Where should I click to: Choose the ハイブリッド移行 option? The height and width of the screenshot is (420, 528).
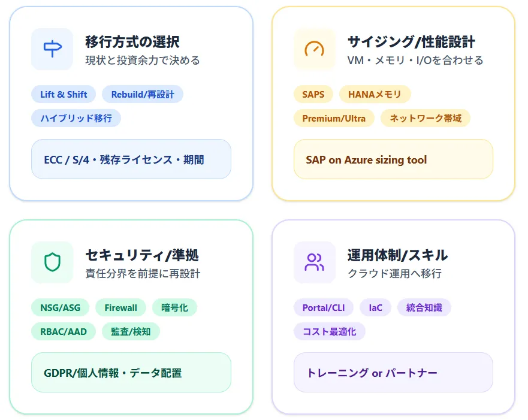pyautogui.click(x=76, y=118)
